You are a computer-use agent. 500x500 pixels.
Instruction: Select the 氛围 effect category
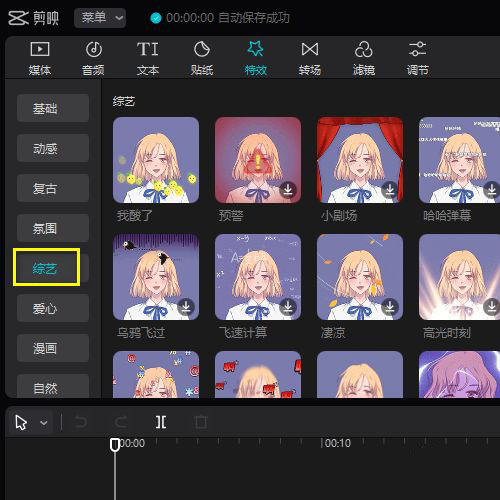[53, 228]
